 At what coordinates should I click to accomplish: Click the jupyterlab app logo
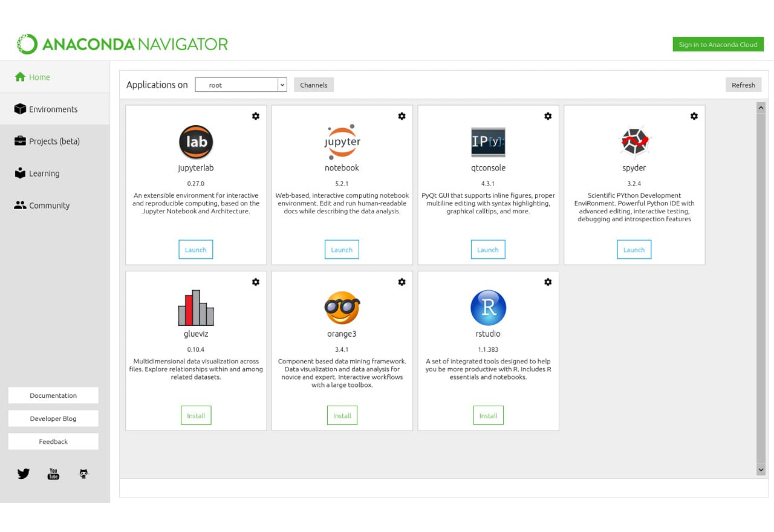click(x=196, y=142)
